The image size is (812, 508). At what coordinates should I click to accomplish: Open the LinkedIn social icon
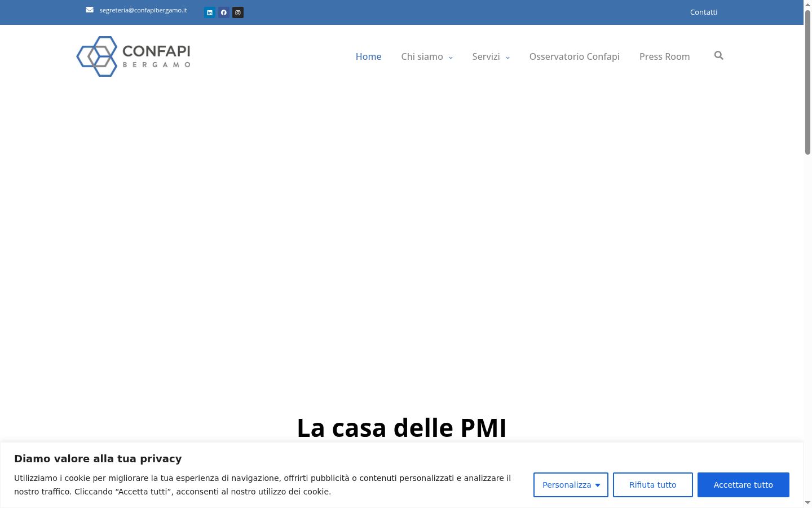210,12
